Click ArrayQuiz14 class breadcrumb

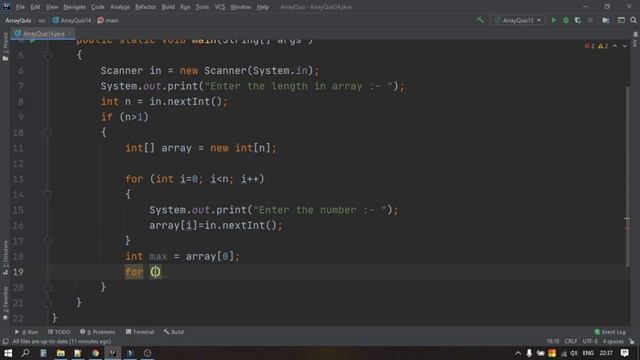[72, 20]
